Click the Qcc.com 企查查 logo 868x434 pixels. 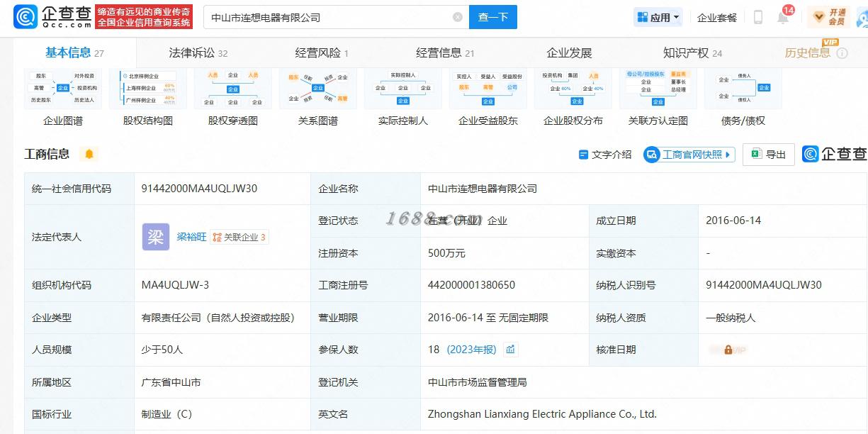52,17
